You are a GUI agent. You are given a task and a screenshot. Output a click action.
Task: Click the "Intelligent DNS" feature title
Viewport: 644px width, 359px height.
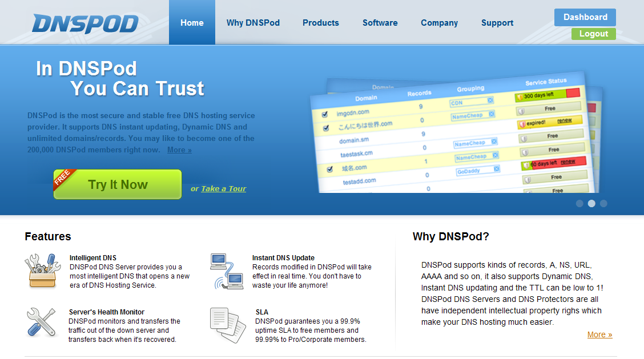point(93,257)
